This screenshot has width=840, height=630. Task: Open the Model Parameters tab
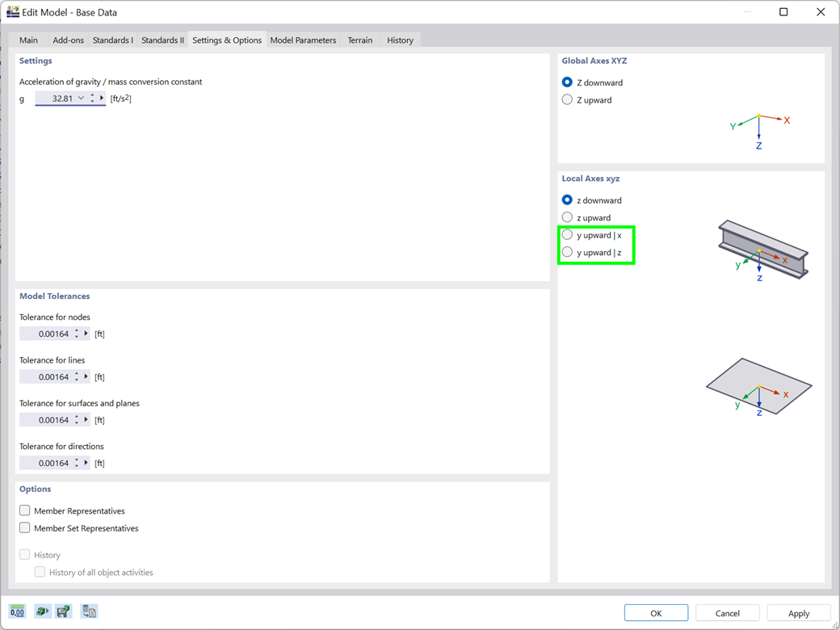pos(303,40)
